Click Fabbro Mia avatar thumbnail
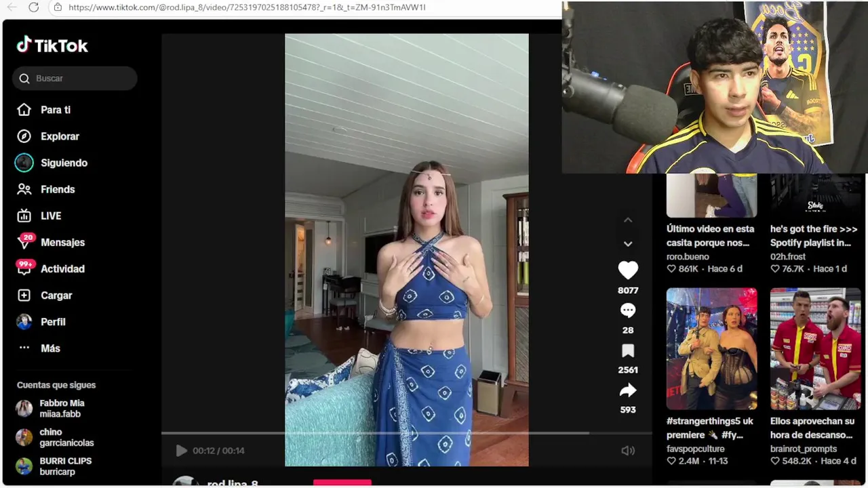Viewport: 868px width, 488px height. (x=24, y=409)
